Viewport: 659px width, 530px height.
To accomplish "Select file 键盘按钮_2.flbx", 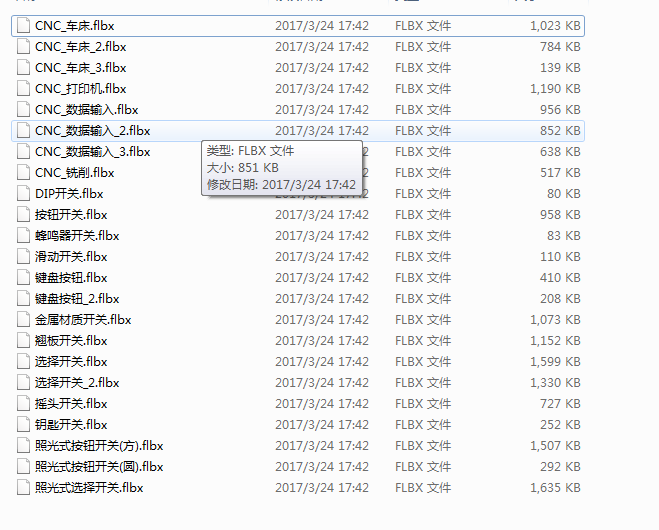I will [x=77, y=299].
